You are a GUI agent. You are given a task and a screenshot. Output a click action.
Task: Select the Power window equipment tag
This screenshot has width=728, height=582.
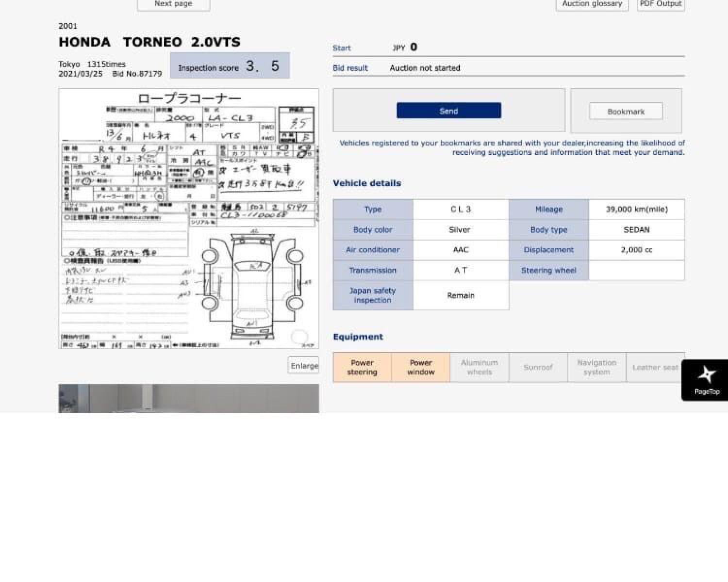coord(420,367)
